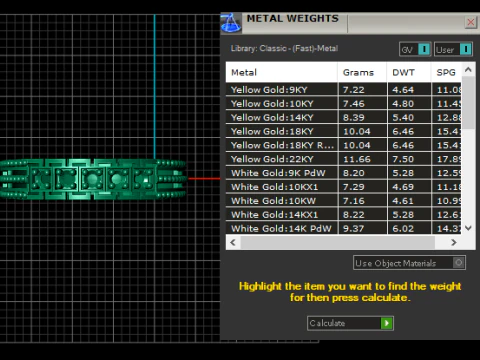
Task: Click the SPG column header
Action: pyautogui.click(x=446, y=72)
